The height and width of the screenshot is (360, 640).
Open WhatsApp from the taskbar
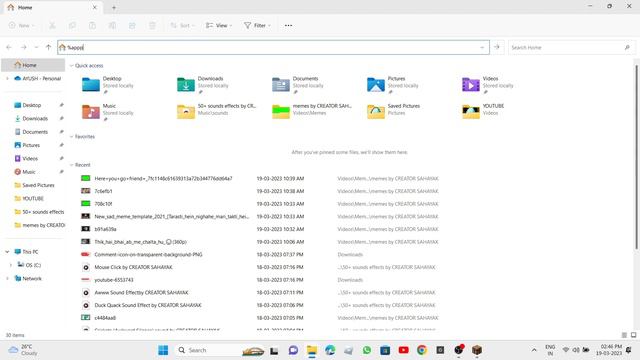pos(367,350)
